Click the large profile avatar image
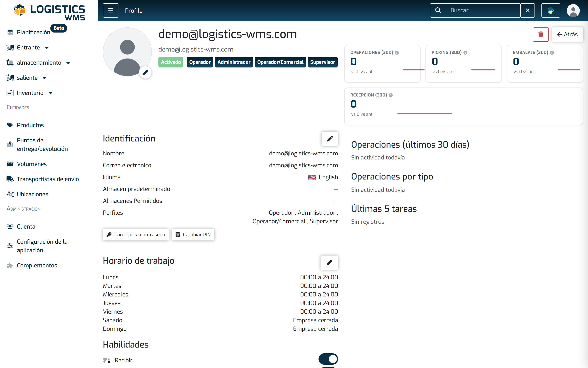 click(127, 52)
